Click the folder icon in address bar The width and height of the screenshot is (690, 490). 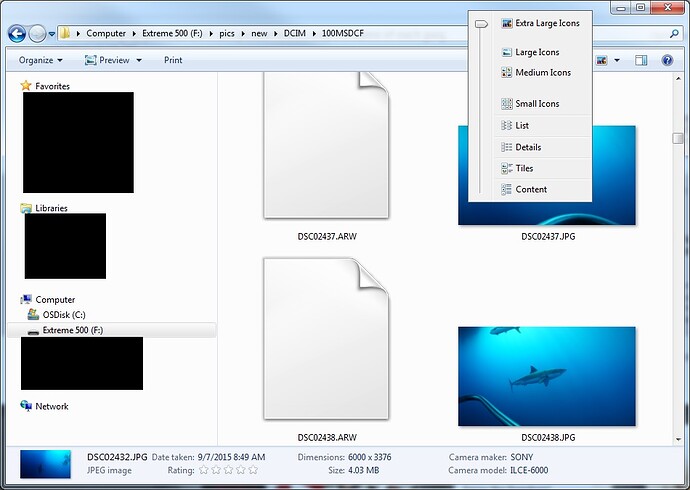[65, 33]
